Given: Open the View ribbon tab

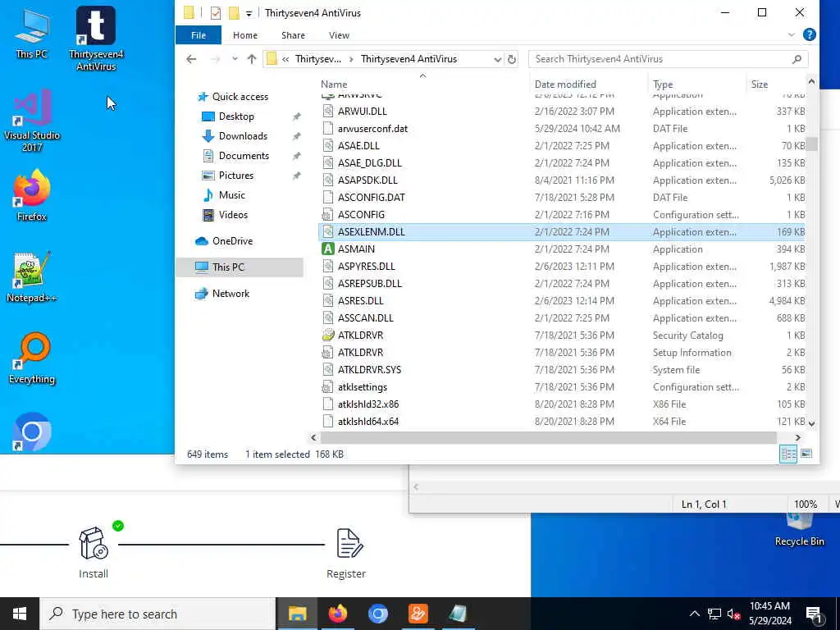Looking at the screenshot, I should pyautogui.click(x=339, y=34).
